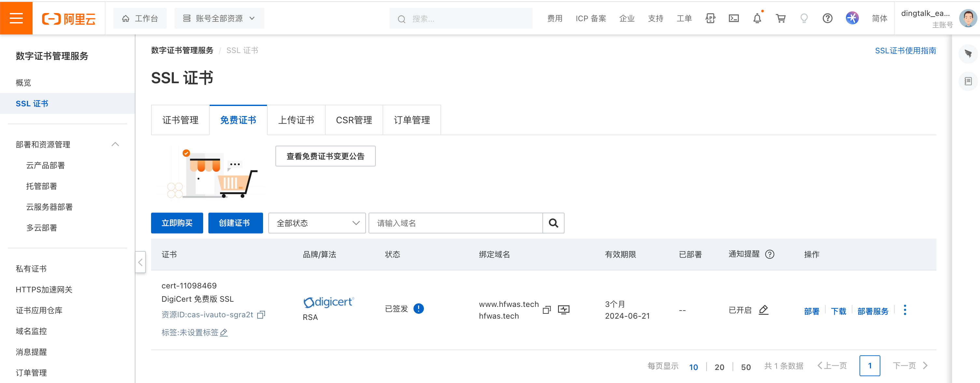
Task: Collapse the left sidebar panel arrow
Action: [x=140, y=262]
